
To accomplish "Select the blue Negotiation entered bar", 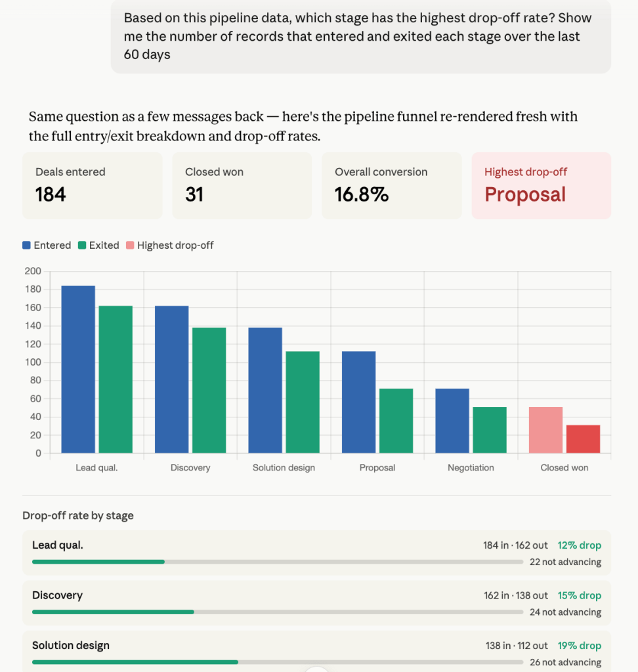I will click(452, 421).
